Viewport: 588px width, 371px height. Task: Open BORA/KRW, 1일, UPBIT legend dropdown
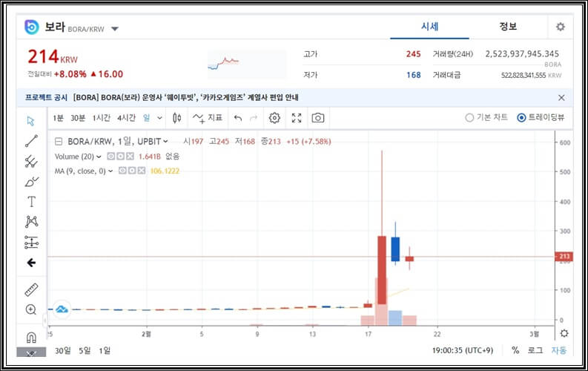click(165, 142)
